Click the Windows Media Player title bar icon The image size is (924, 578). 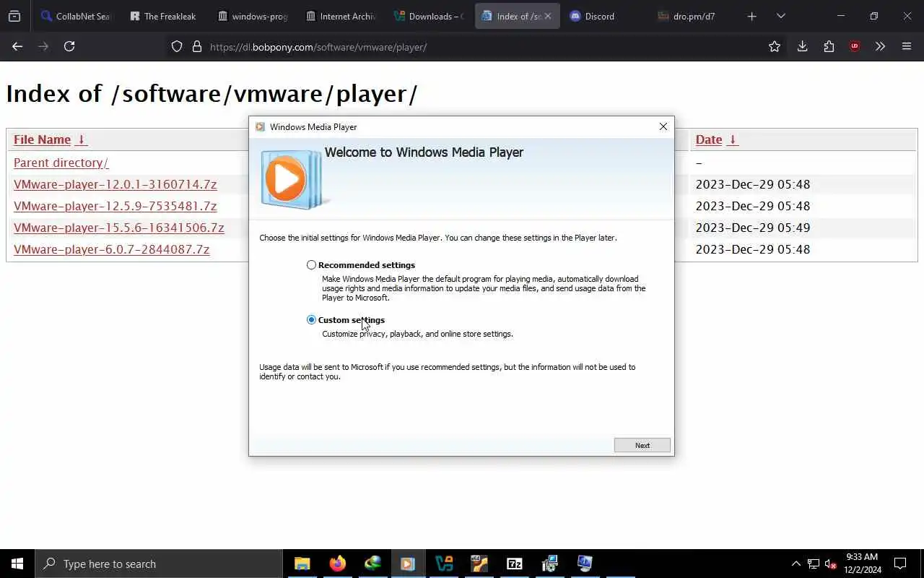[x=261, y=126]
